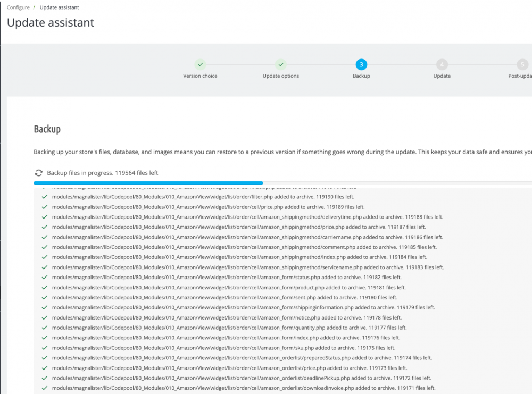Click the green check icon for Version choice step

pos(200,64)
